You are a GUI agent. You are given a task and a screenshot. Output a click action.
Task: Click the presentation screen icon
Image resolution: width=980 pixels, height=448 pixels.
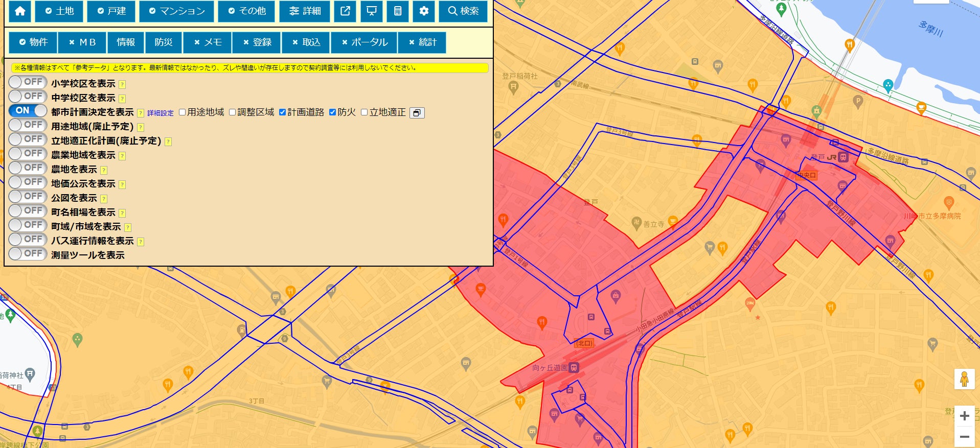[372, 11]
